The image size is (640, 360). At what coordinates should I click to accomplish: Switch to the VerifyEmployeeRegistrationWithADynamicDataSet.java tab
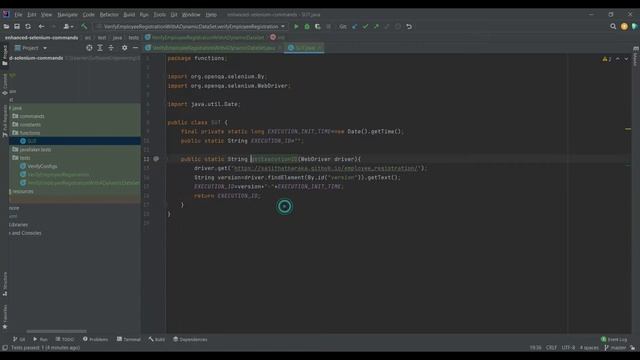(213, 48)
